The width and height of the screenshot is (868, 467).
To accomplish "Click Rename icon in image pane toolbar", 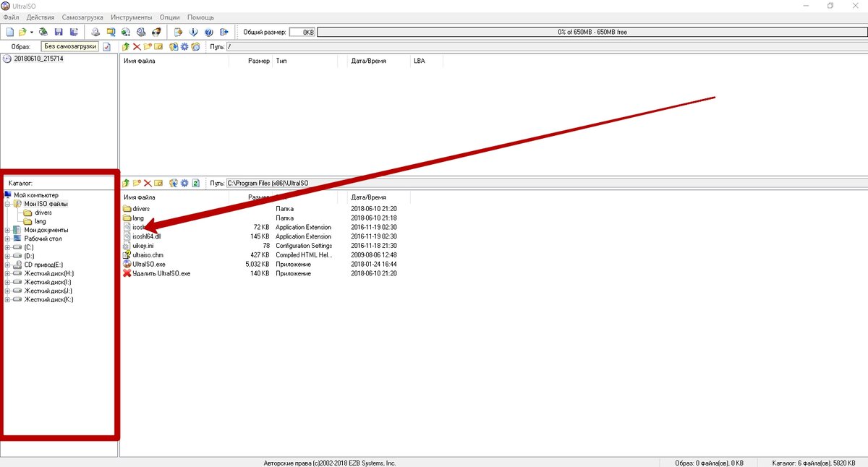I will (158, 46).
